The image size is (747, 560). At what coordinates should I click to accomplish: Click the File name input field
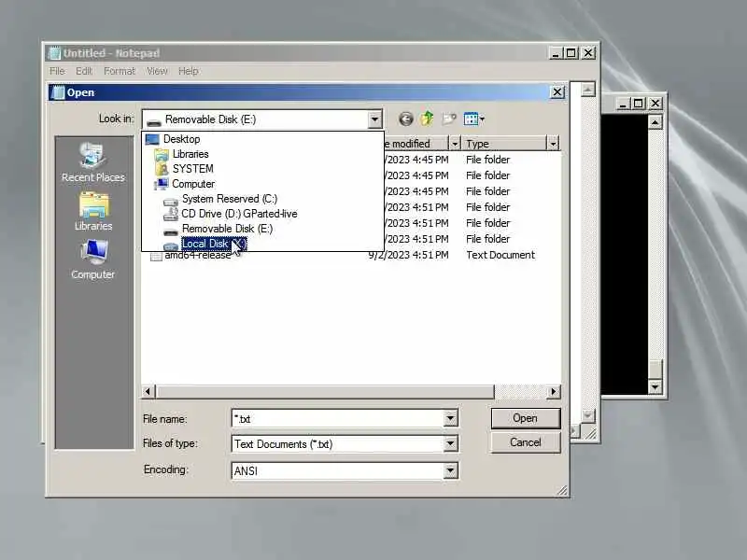click(x=338, y=418)
